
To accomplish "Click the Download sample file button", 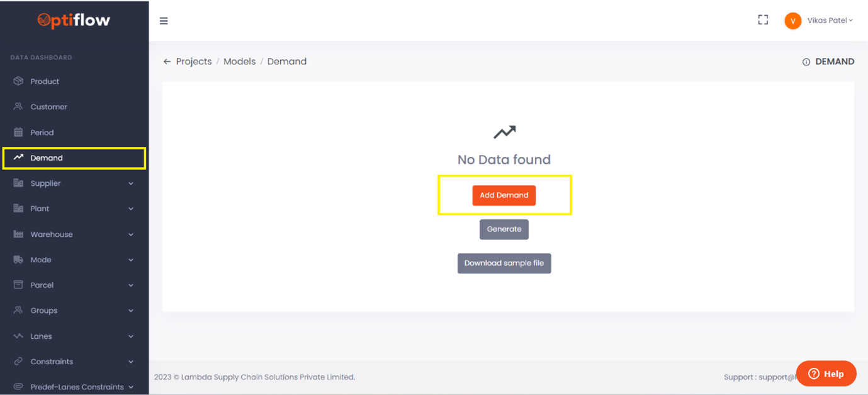I will pos(504,263).
